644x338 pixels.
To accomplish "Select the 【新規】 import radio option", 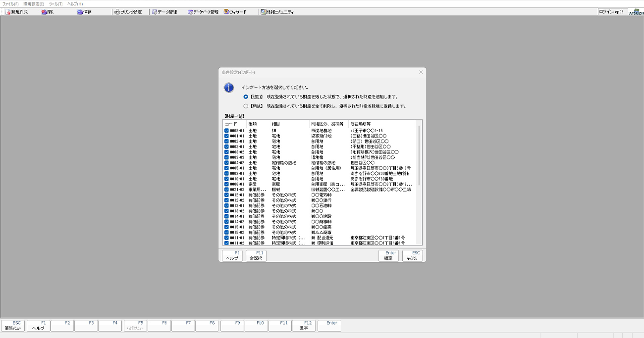I will (246, 106).
